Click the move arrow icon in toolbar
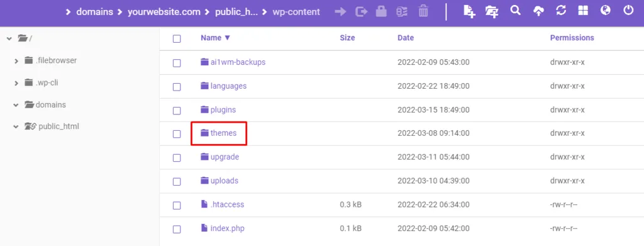This screenshot has width=644, height=246. [340, 11]
